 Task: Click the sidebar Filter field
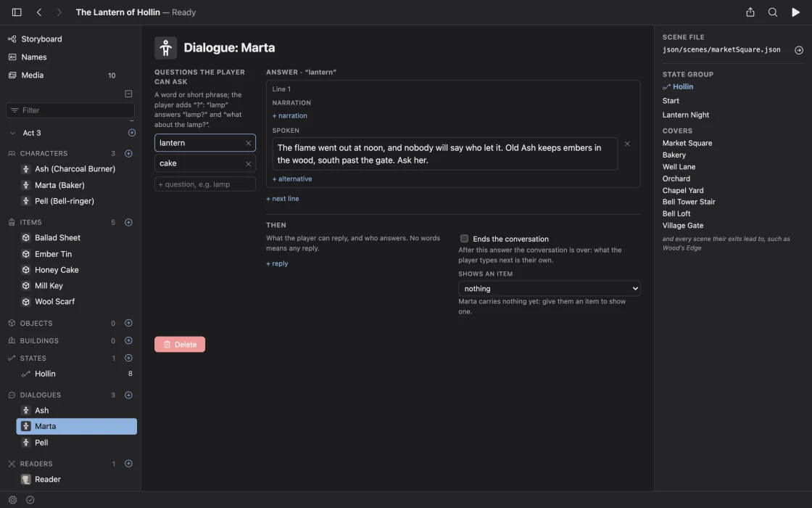click(70, 110)
